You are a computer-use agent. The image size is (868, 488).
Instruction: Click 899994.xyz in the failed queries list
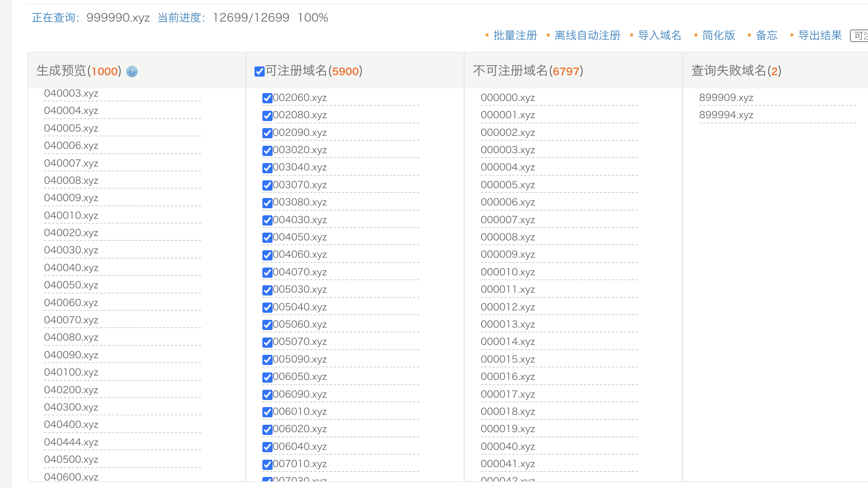[x=726, y=115]
